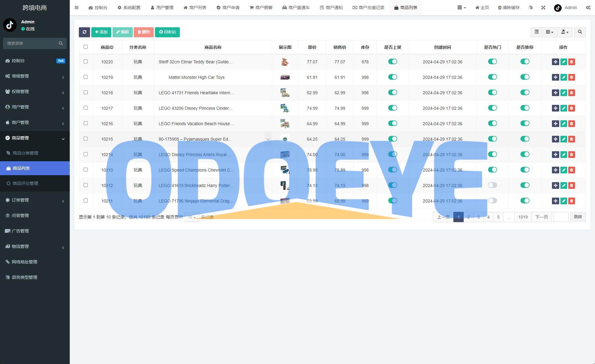This screenshot has width=595, height=364.
Task: Switch to 商户充值记录 tab
Action: tap(368, 8)
